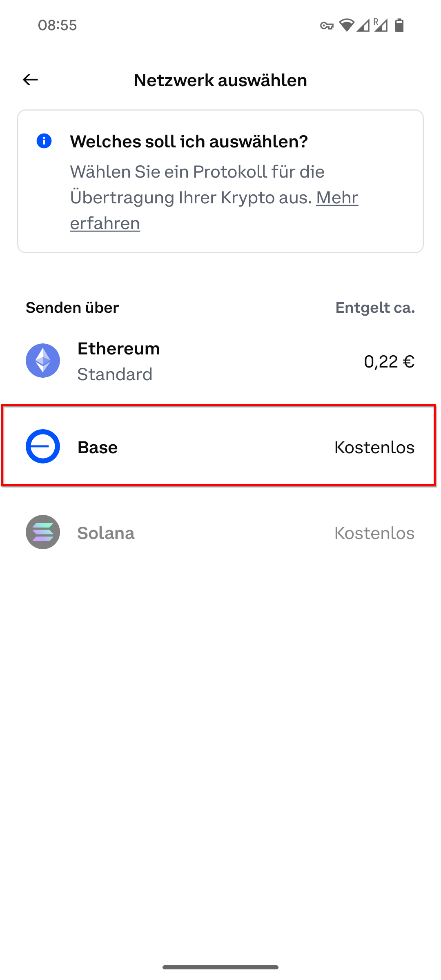Tap the battery icon in status bar
Image resolution: width=441 pixels, height=980 pixels.
399,25
